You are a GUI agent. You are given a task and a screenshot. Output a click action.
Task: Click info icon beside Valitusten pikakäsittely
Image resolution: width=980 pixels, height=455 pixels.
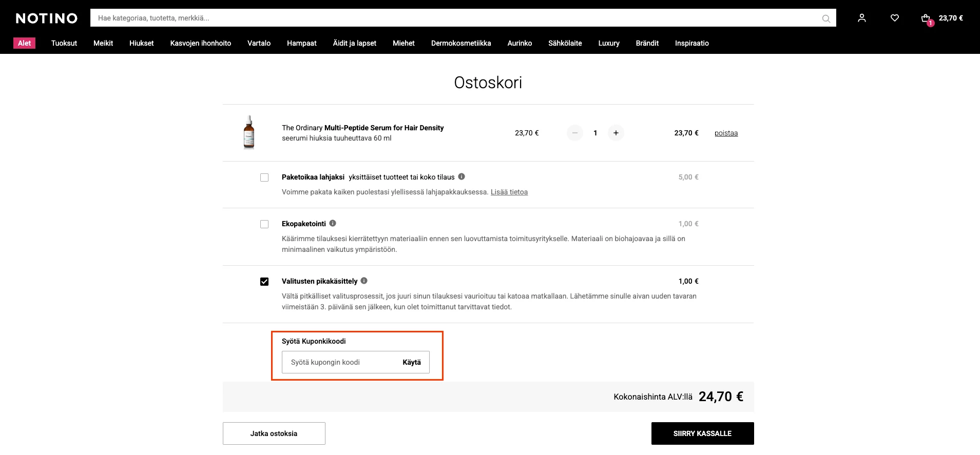click(364, 281)
